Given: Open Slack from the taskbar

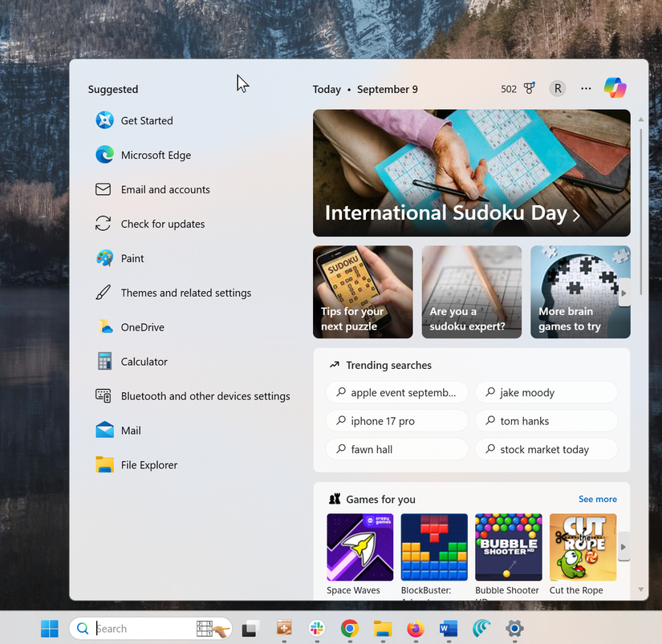Looking at the screenshot, I should [x=316, y=630].
